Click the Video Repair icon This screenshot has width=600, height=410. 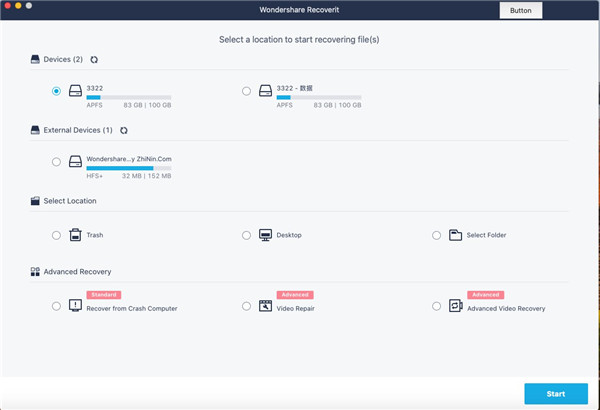click(x=266, y=306)
